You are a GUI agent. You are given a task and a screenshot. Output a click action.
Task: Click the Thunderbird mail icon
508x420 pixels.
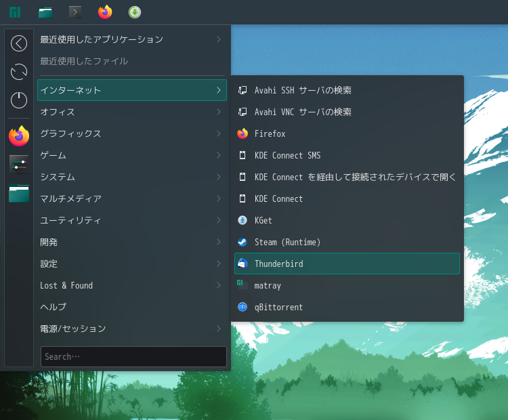(242, 264)
